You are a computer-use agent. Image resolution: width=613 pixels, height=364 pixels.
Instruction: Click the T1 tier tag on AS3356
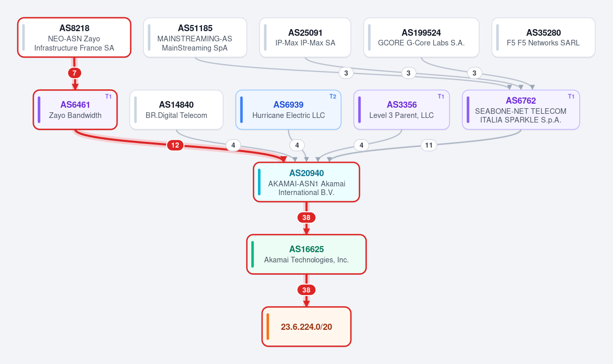click(x=441, y=96)
